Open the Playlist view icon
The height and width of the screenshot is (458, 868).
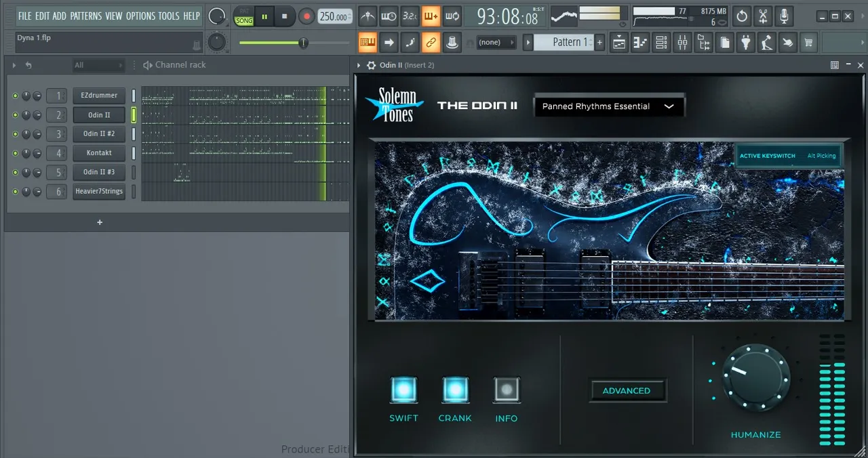(619, 42)
